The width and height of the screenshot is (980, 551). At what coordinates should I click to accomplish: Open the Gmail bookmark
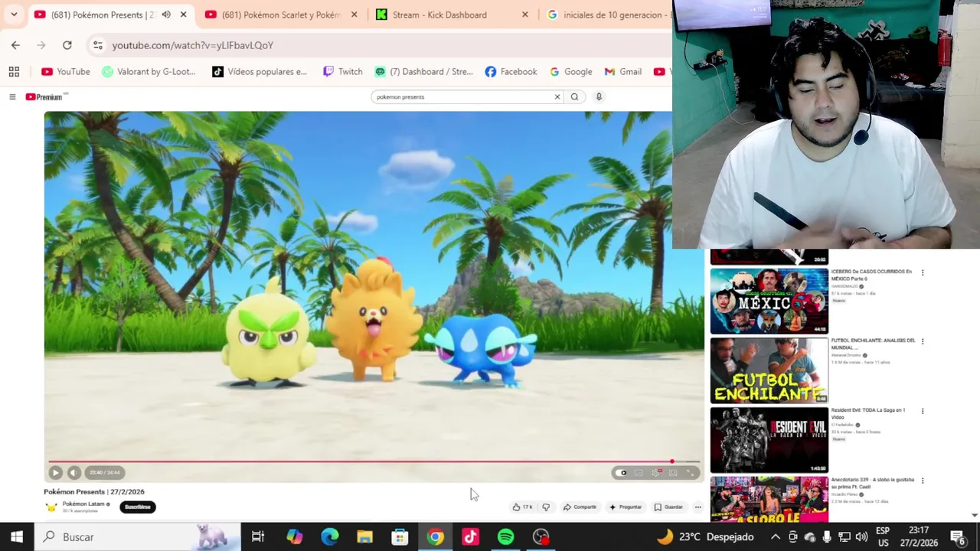tap(622, 72)
